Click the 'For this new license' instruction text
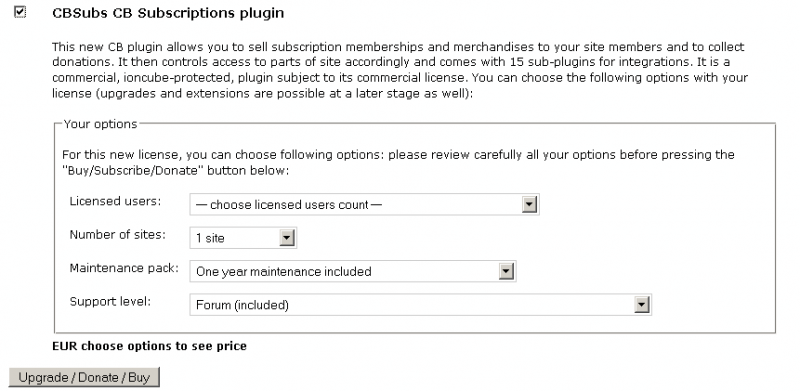The height and width of the screenshot is (391, 800). point(398,162)
